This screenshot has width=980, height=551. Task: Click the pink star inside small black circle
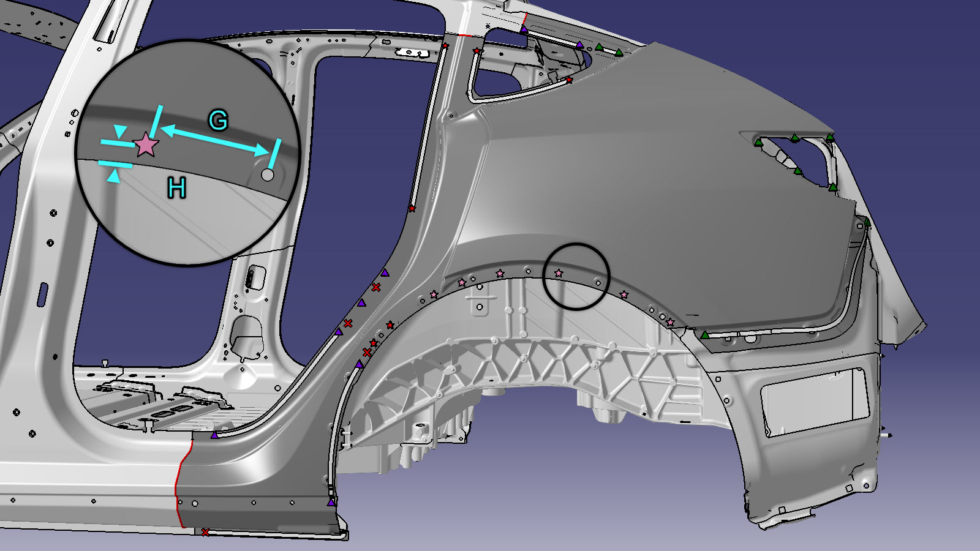[559, 273]
